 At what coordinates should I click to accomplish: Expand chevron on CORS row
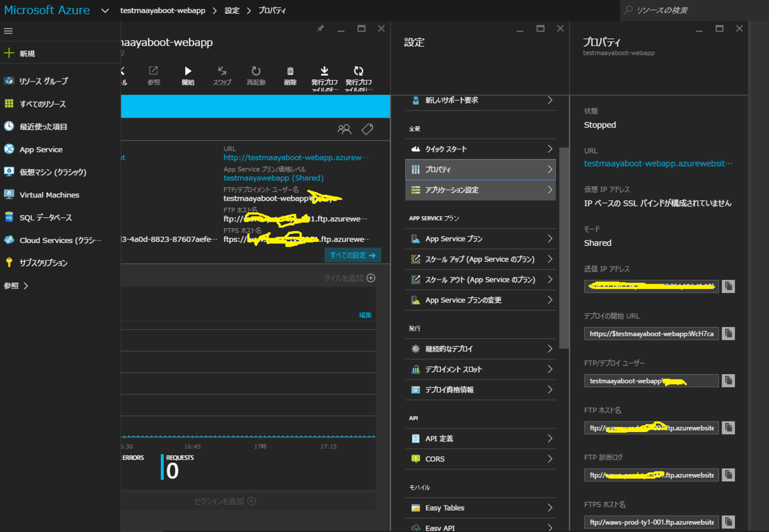pos(550,459)
